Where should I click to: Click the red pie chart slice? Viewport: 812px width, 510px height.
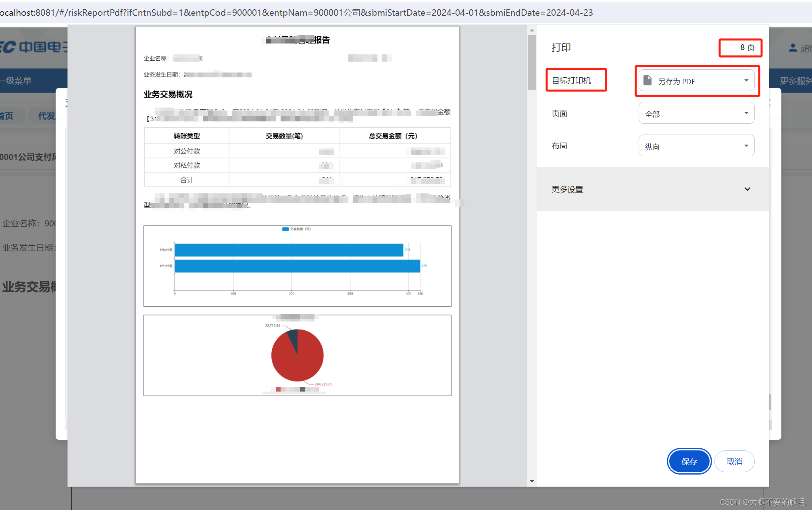coord(298,363)
